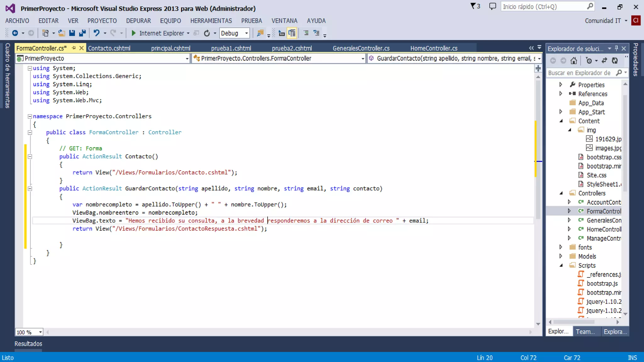Expand the Models folder in tree
The image size is (644, 362).
[x=561, y=256]
